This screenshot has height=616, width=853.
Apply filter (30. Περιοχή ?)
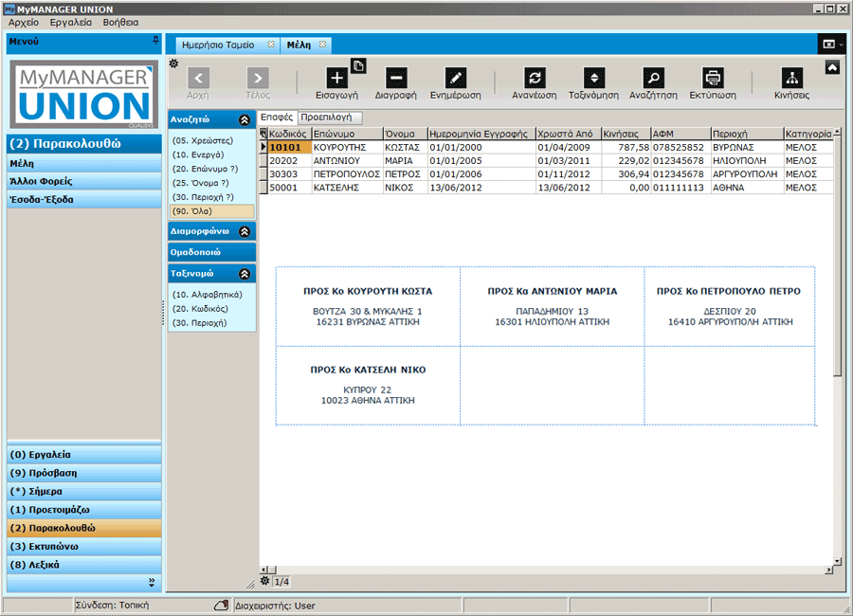(203, 197)
